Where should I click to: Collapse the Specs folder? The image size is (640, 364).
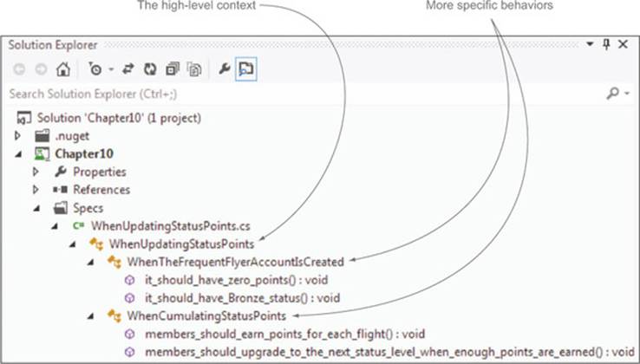click(36, 209)
